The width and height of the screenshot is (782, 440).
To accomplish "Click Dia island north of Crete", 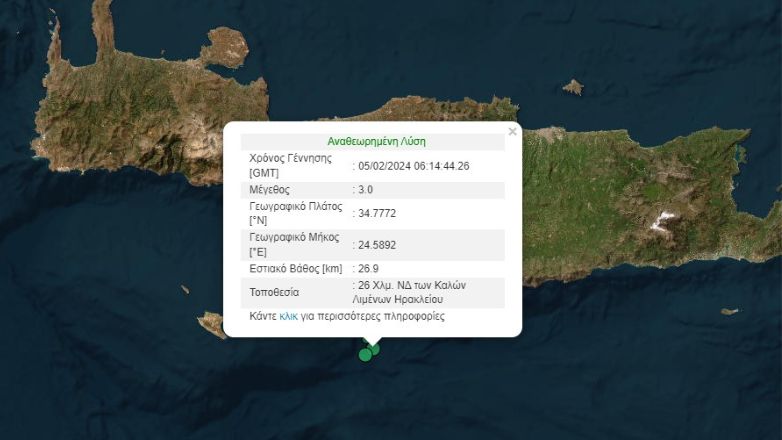I will coord(572,87).
